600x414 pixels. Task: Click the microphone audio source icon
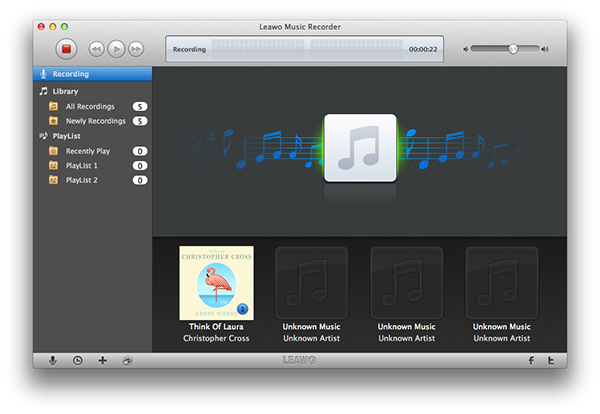(x=52, y=360)
